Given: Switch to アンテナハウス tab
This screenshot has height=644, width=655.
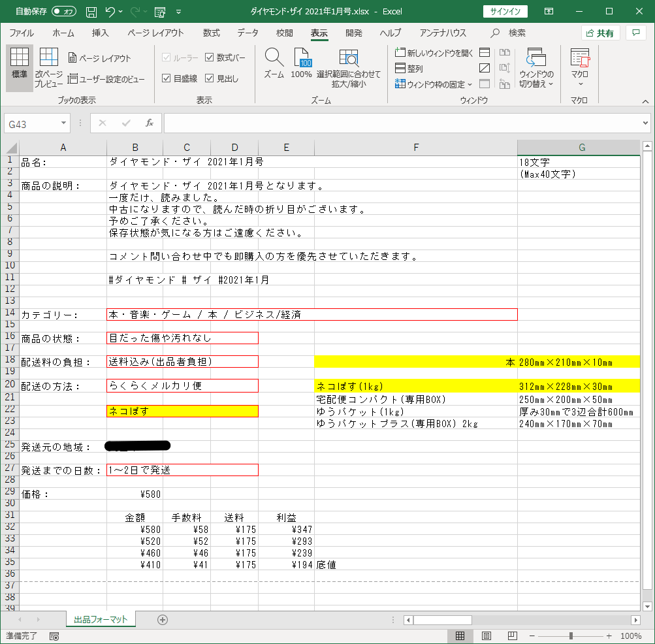Looking at the screenshot, I should (x=443, y=33).
